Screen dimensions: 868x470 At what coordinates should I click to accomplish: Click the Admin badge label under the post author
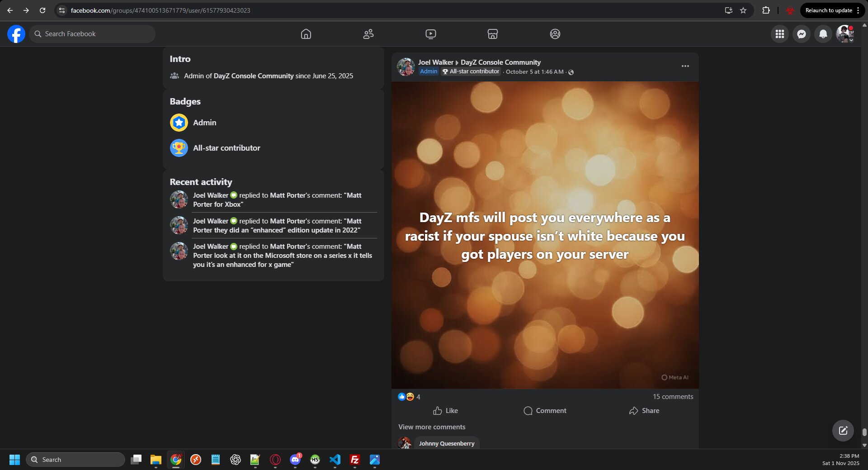pyautogui.click(x=429, y=71)
